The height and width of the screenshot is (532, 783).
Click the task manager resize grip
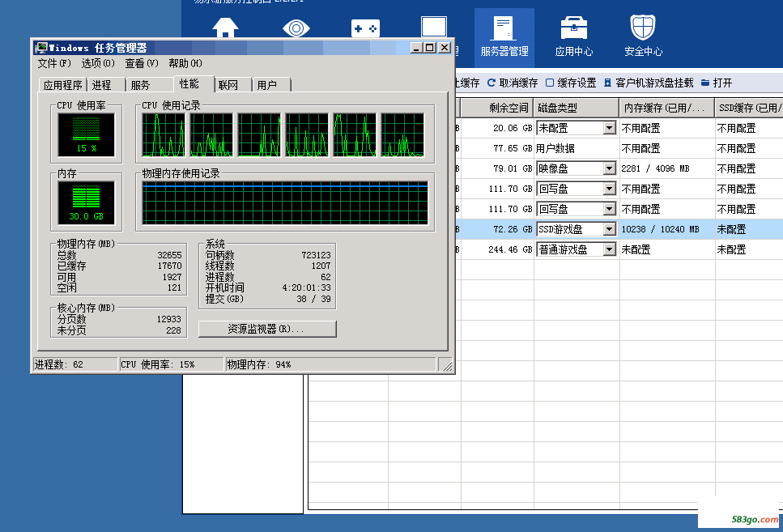click(x=447, y=366)
